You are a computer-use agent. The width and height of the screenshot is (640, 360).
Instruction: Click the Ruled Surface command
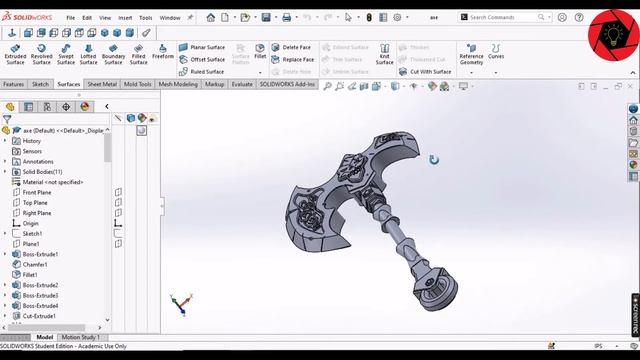pyautogui.click(x=201, y=72)
